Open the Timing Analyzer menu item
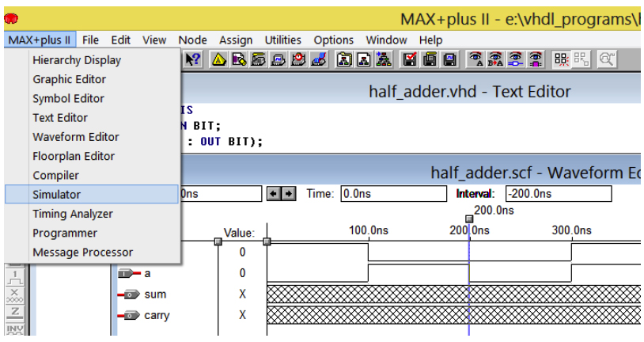The height and width of the screenshot is (342, 644). [x=72, y=214]
